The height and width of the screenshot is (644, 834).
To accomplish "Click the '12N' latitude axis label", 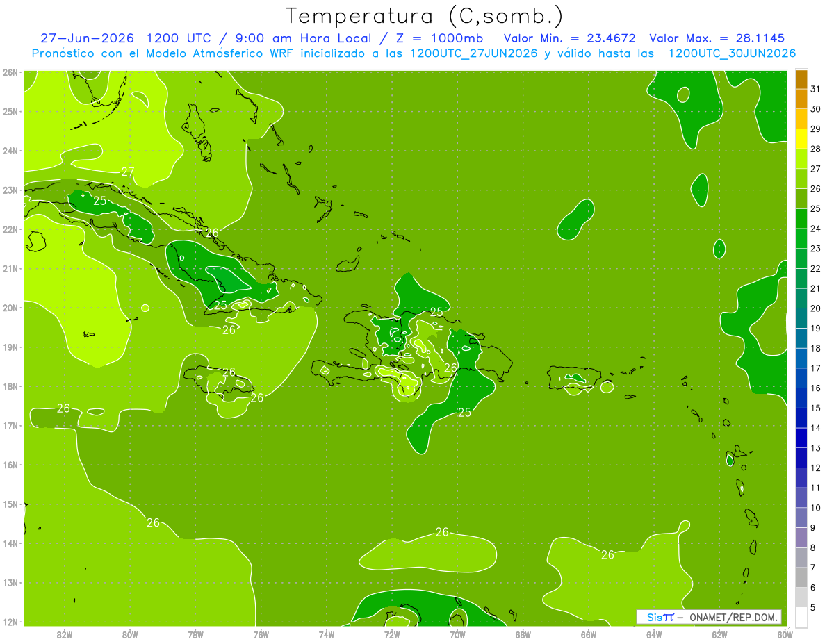I will (x=10, y=622).
